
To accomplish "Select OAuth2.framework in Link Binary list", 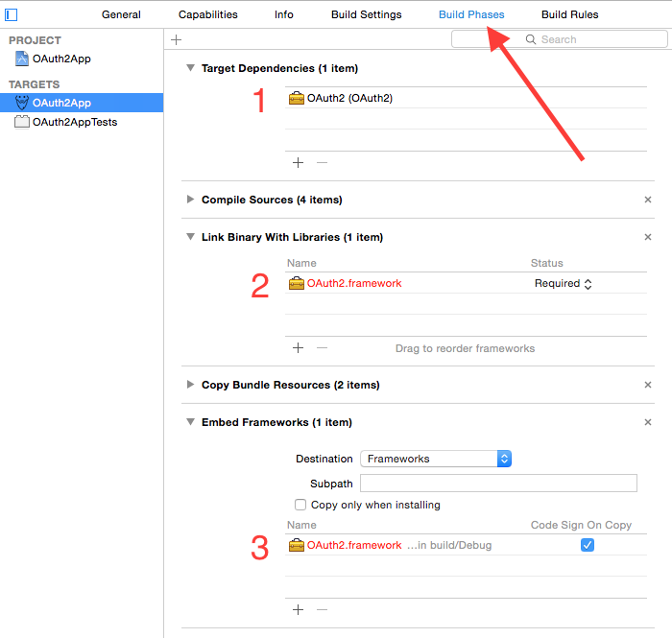I will click(466, 283).
